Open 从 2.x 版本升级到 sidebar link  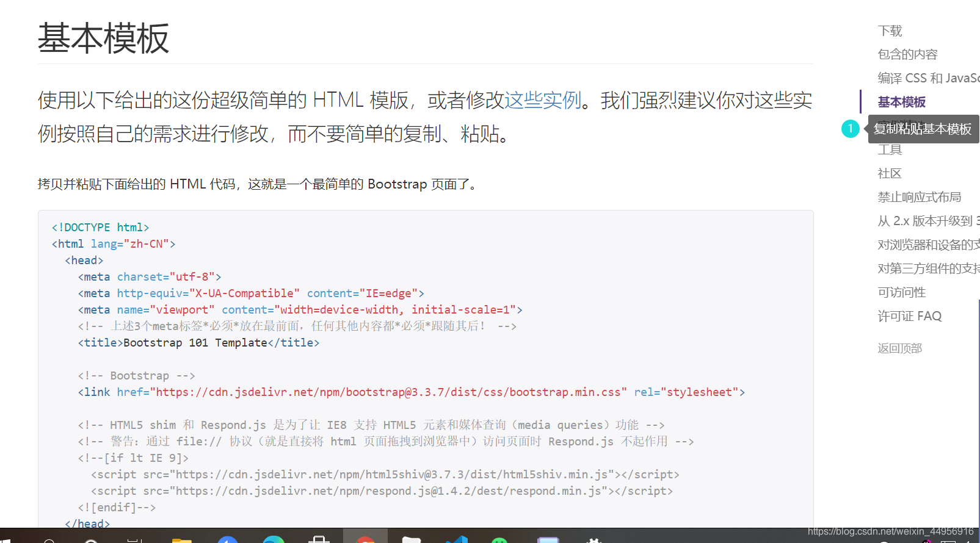pos(928,221)
